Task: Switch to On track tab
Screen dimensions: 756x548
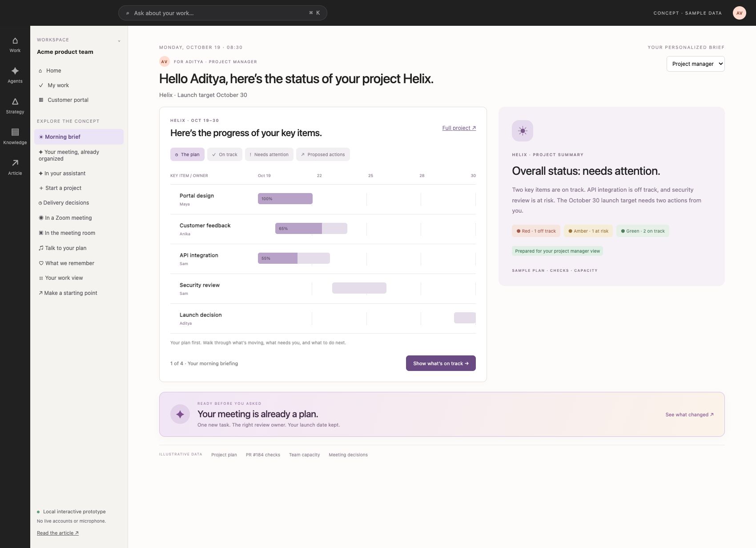Action: tap(225, 154)
